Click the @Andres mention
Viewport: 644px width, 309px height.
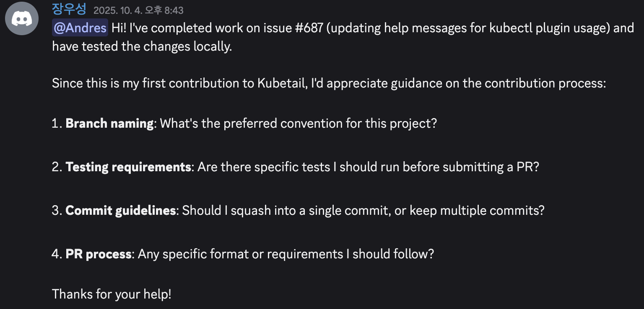pos(80,28)
